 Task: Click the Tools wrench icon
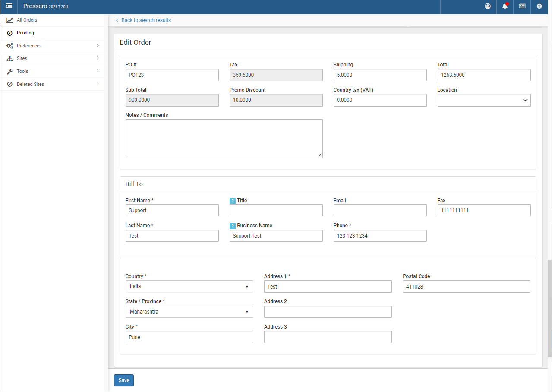click(9, 72)
